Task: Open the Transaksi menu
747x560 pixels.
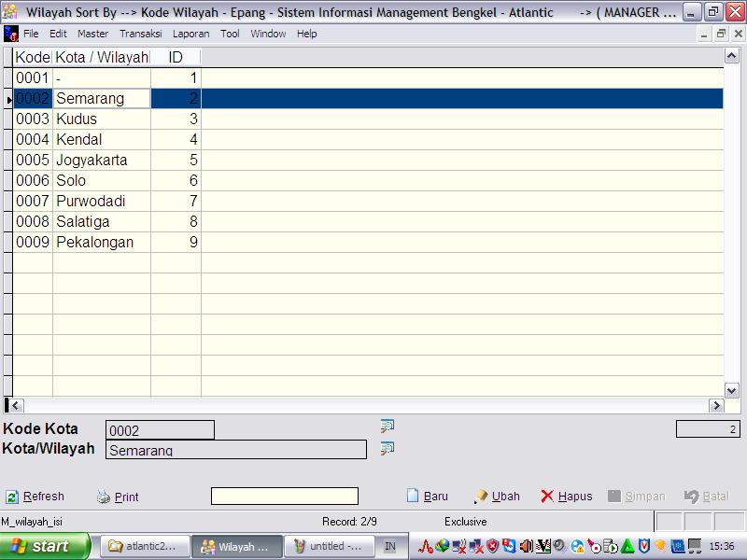Action: point(140,34)
